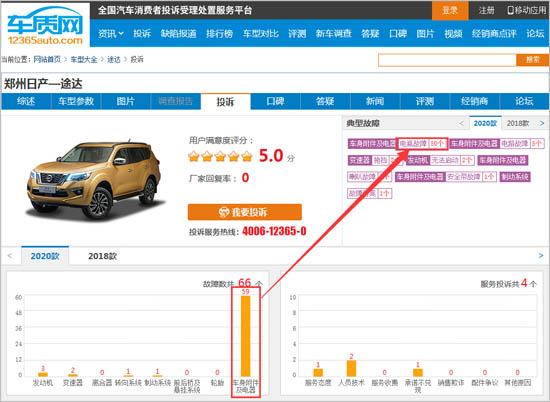Click the 郑州日产—途达 heading
The height and width of the screenshot is (402, 550).
point(43,84)
